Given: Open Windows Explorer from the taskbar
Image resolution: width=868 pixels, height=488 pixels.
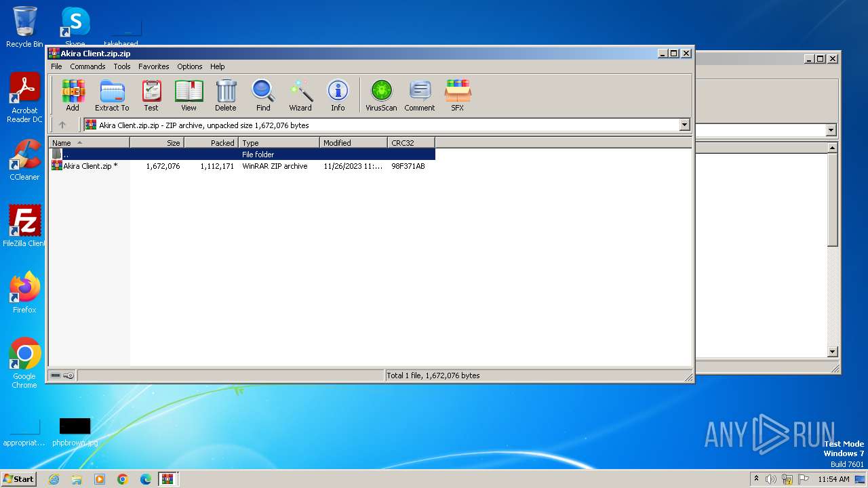Looking at the screenshot, I should point(77,479).
